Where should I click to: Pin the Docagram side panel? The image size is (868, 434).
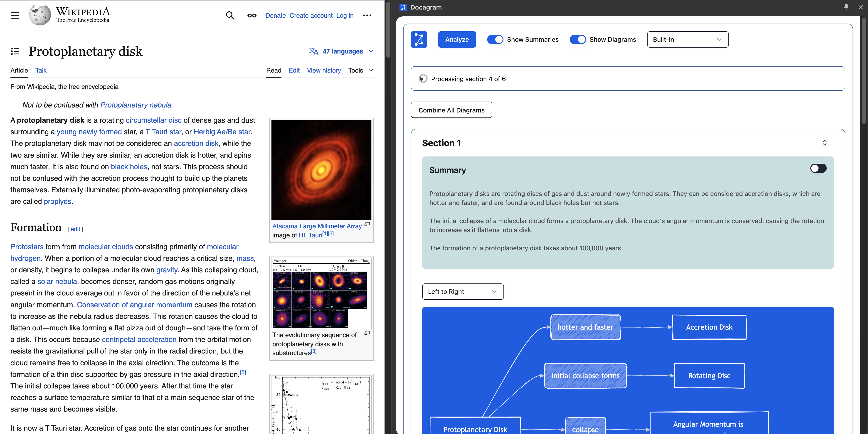pyautogui.click(x=846, y=7)
